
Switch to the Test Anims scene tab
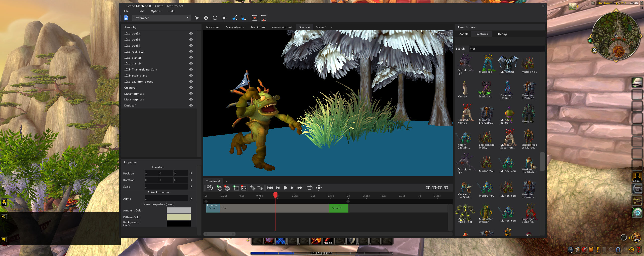click(258, 27)
